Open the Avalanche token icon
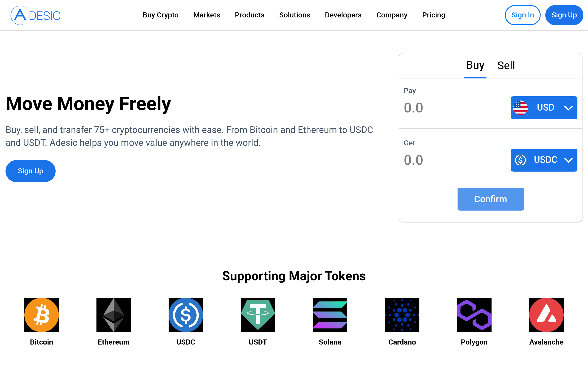Screen dimensions: 588x367 pyautogui.click(x=546, y=315)
